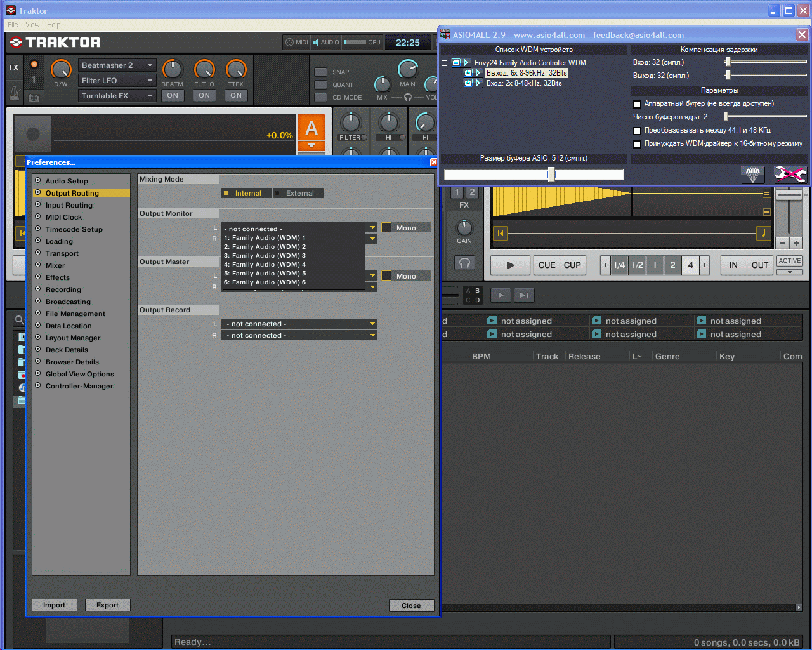Click the camera snapshot icon in FX unit
The height and width of the screenshot is (650, 812).
point(34,97)
